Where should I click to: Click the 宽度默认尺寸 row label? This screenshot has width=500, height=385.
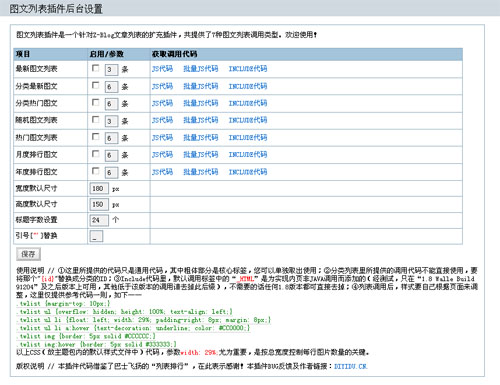point(36,188)
